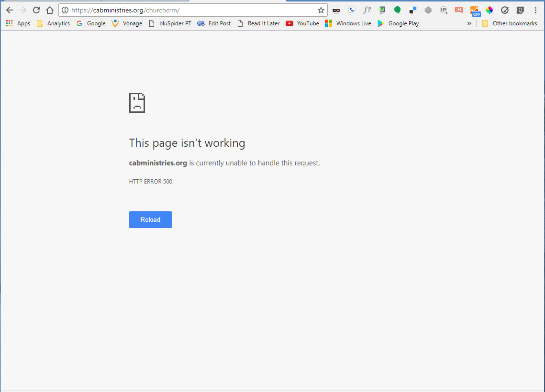Open the YouTube bookmark
Screen dimensions: 545x392
coord(302,23)
